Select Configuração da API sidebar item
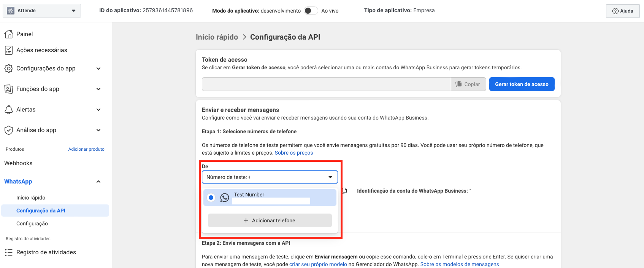 click(55, 211)
